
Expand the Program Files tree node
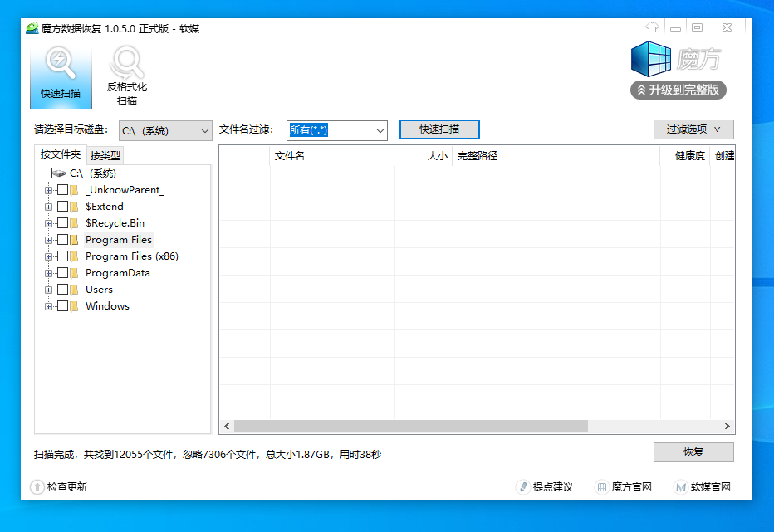click(48, 241)
